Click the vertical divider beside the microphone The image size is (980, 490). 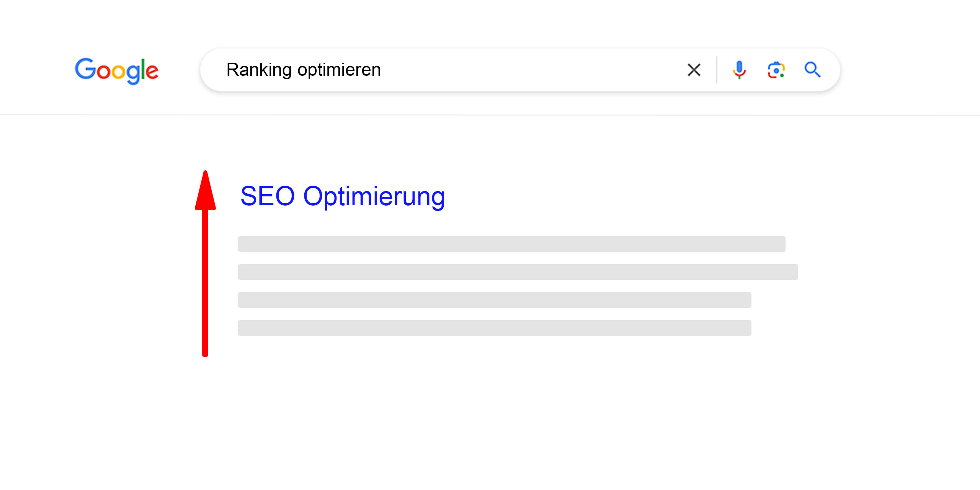(717, 70)
